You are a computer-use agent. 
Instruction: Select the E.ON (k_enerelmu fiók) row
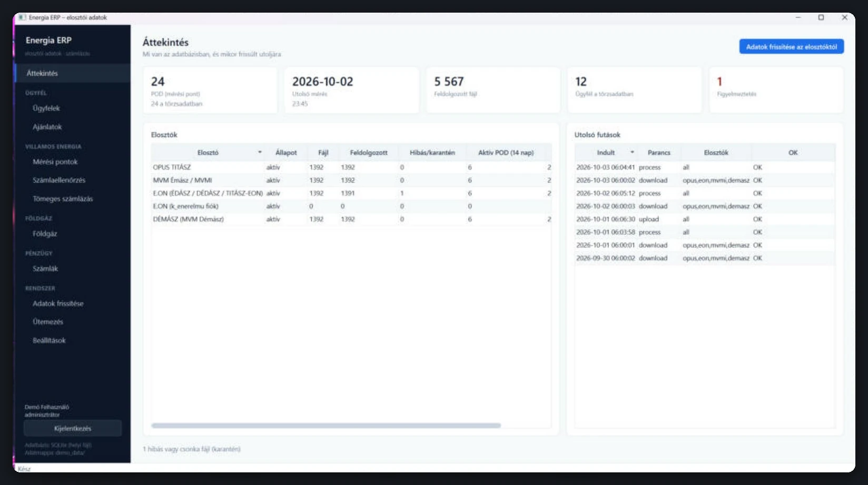click(x=351, y=206)
